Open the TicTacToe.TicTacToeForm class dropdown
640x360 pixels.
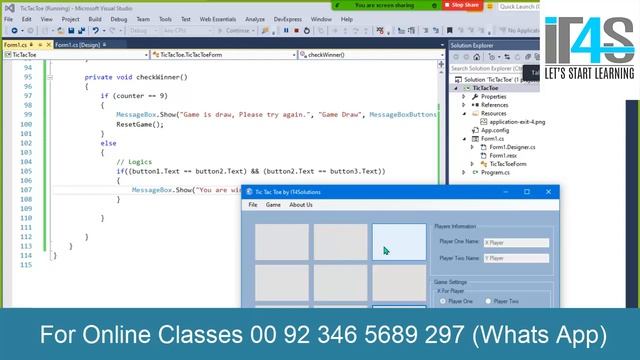[x=294, y=55]
